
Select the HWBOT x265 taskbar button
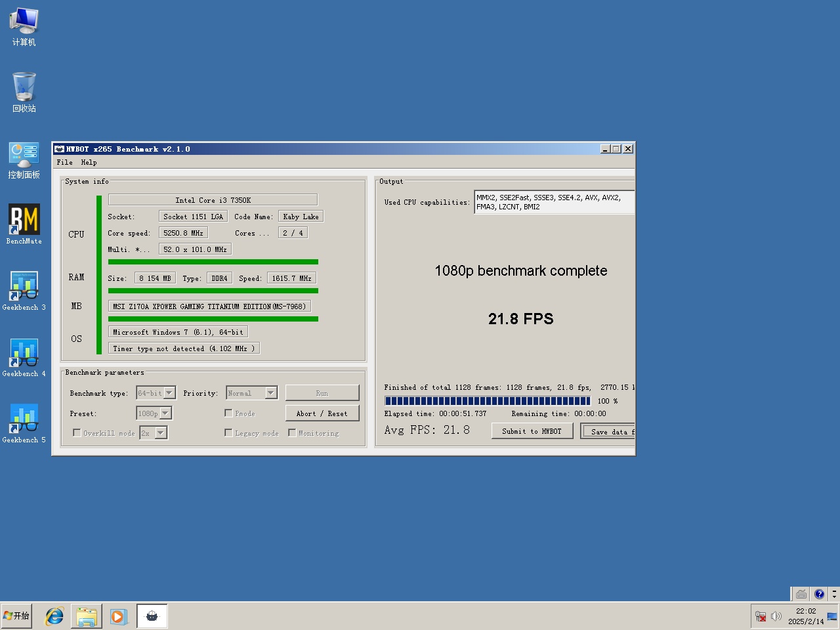[x=152, y=616]
